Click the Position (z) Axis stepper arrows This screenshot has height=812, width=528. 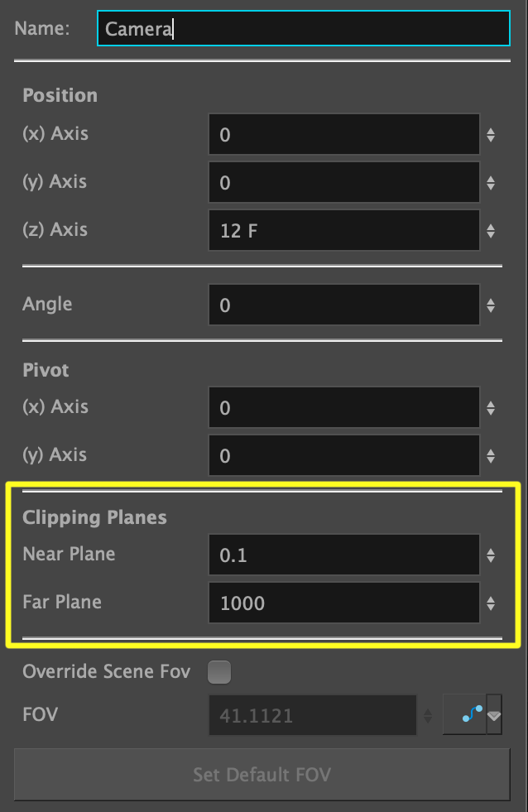coord(491,232)
